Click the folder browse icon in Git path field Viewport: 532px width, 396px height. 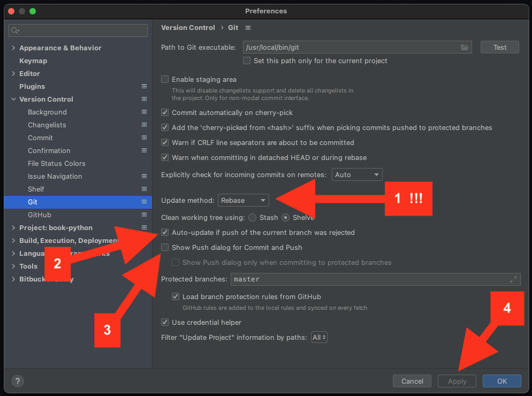coord(465,48)
